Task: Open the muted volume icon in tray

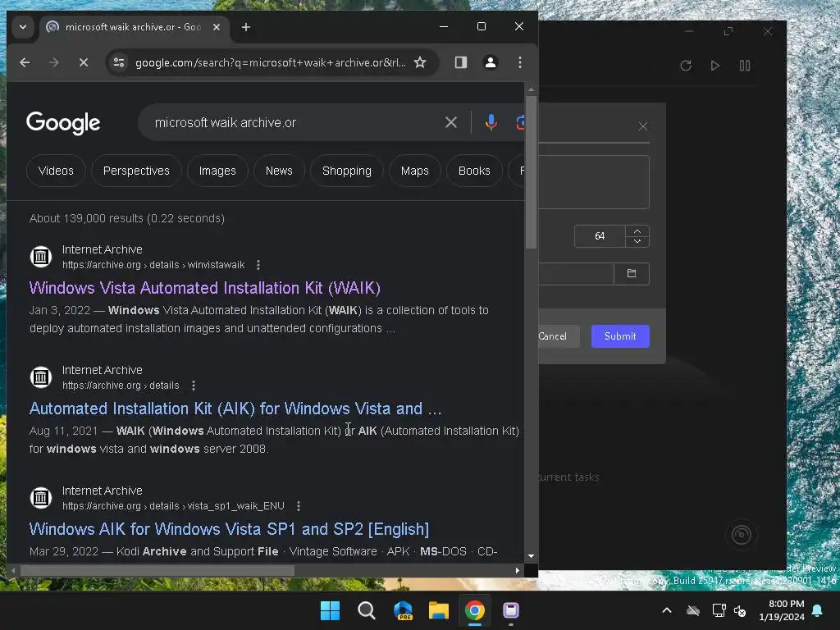Action: pyautogui.click(x=741, y=610)
